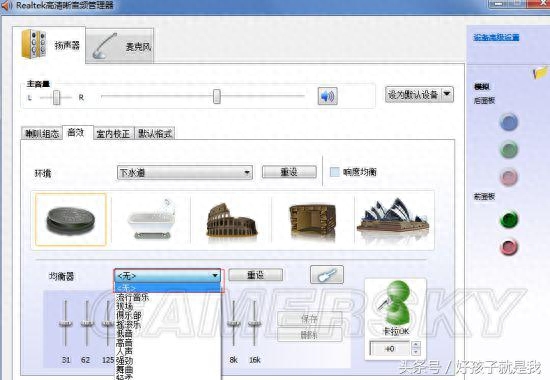Screen dimensions: 550x380
Task: Open the Speaker Configuration (喇叭组态) tab
Action: [42, 134]
